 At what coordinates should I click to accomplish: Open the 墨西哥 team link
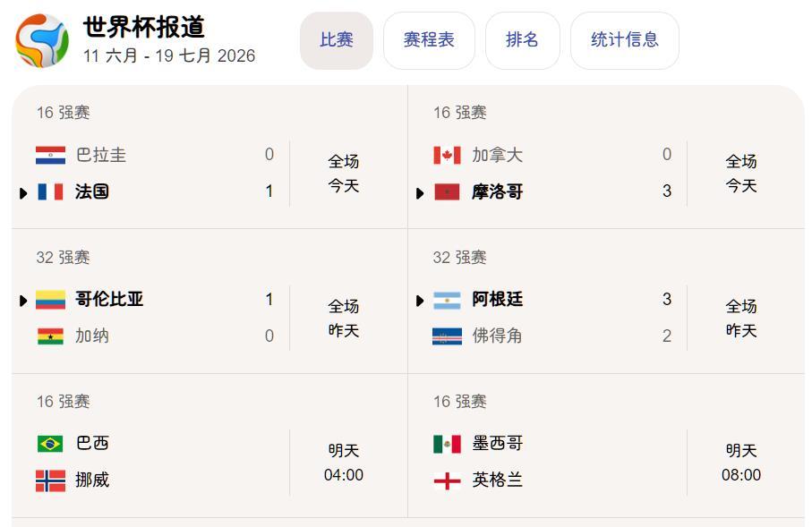[497, 443]
